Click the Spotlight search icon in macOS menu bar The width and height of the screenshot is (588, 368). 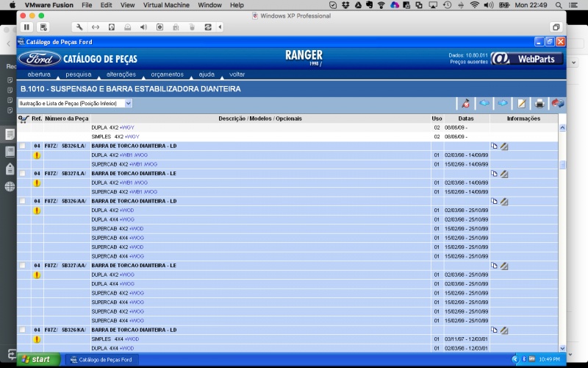click(x=559, y=5)
